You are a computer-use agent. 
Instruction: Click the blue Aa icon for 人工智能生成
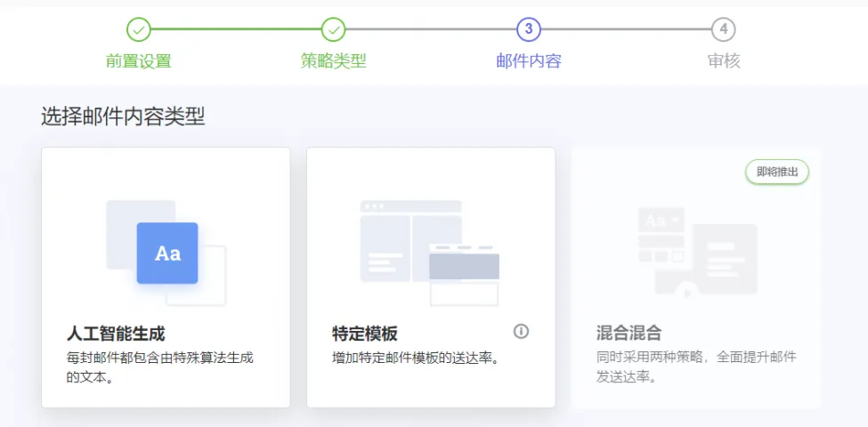(167, 254)
